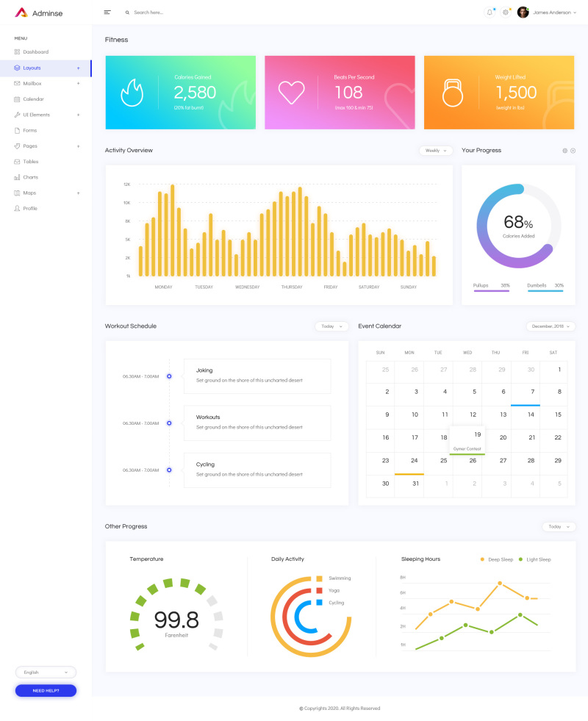Click the kettlebell icon on Weight Lifted card

tap(452, 92)
